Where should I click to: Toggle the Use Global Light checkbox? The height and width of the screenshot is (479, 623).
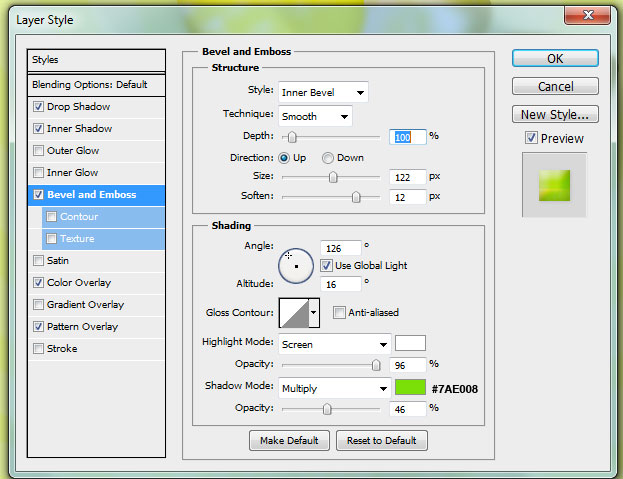pos(327,266)
